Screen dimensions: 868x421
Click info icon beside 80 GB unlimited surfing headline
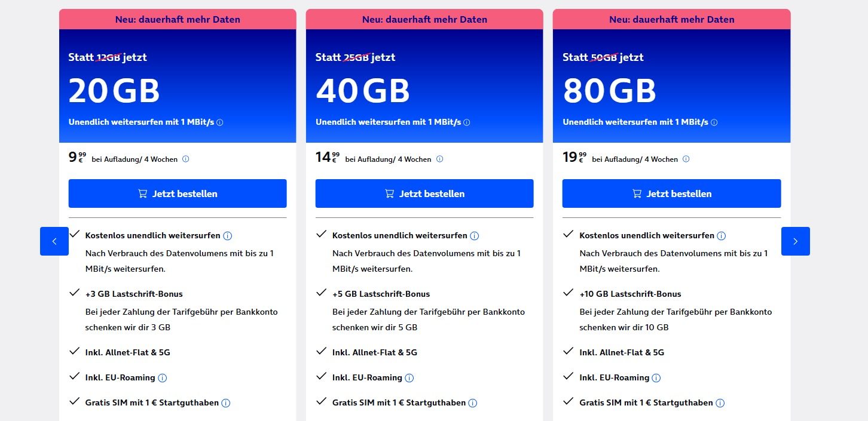click(714, 122)
